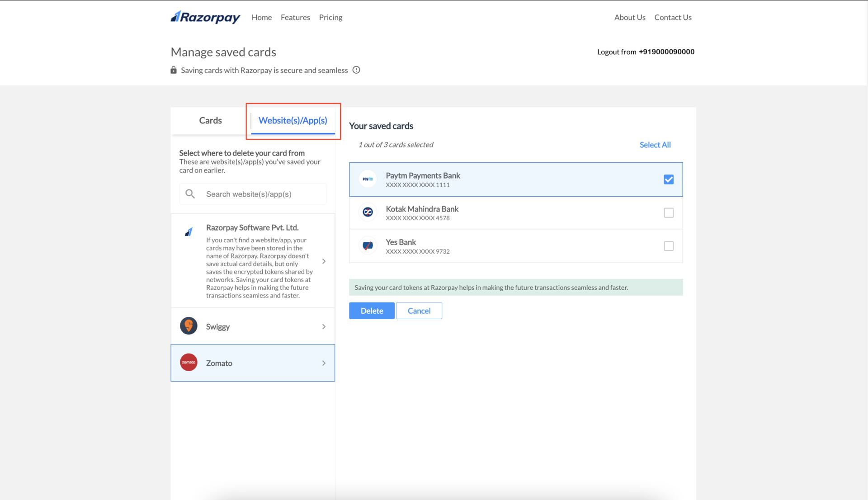Click 'Select where to delete your card from'
Screen dimensions: 868x500
pos(242,153)
